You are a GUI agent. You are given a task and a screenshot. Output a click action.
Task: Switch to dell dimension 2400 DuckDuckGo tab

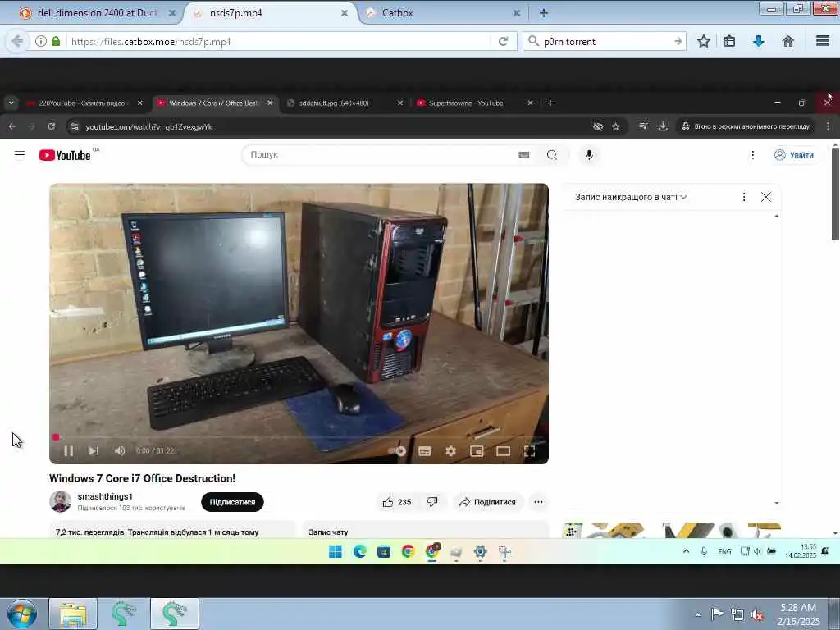(98, 13)
